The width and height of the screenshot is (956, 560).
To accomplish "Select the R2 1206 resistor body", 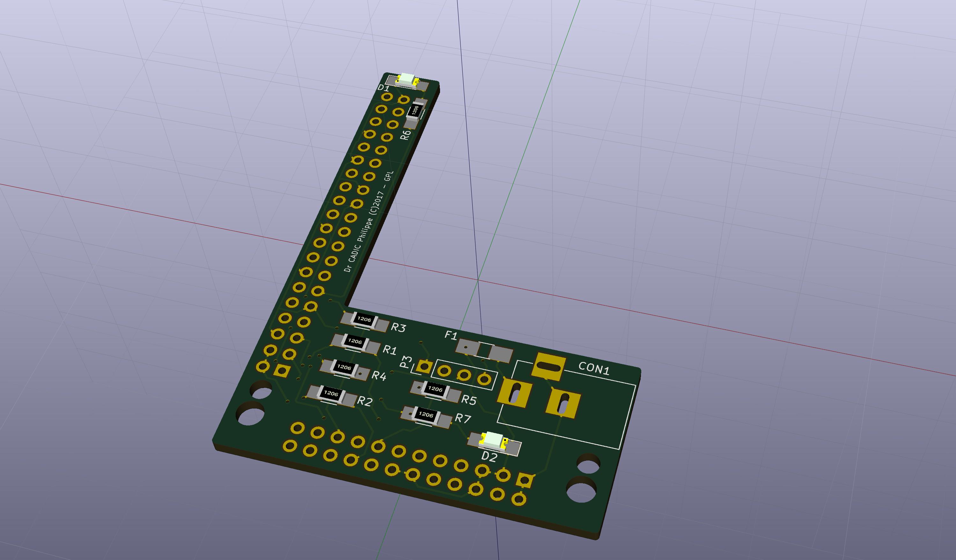I will 331,394.
